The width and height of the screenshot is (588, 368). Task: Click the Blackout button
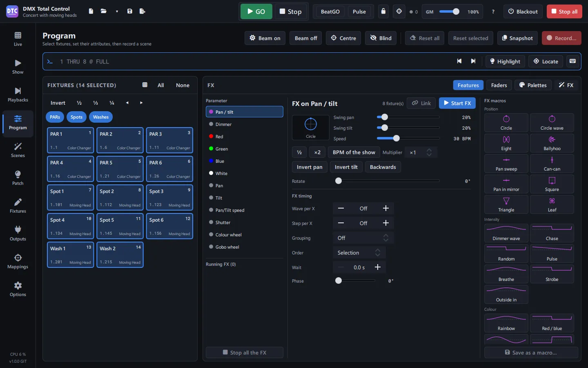pyautogui.click(x=523, y=11)
